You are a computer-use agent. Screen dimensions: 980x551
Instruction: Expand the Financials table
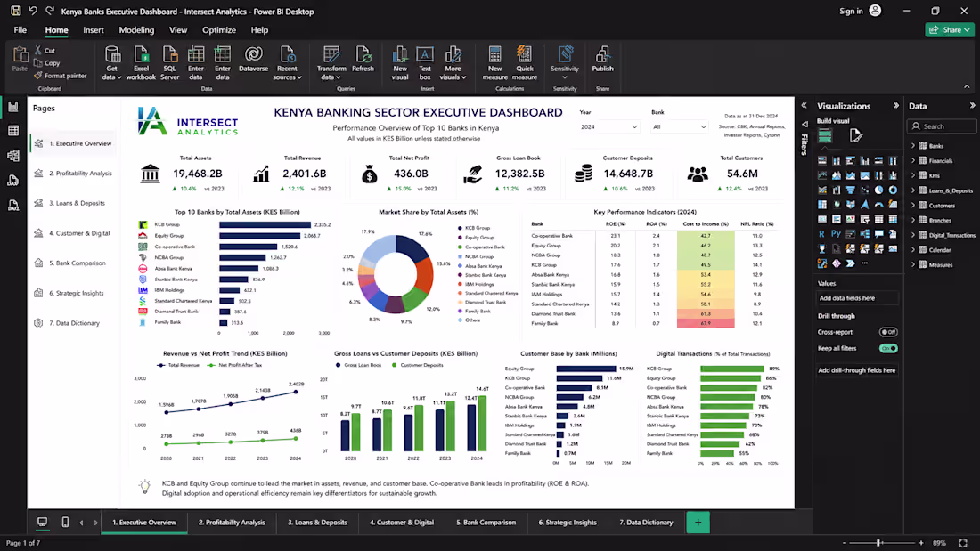click(x=912, y=160)
